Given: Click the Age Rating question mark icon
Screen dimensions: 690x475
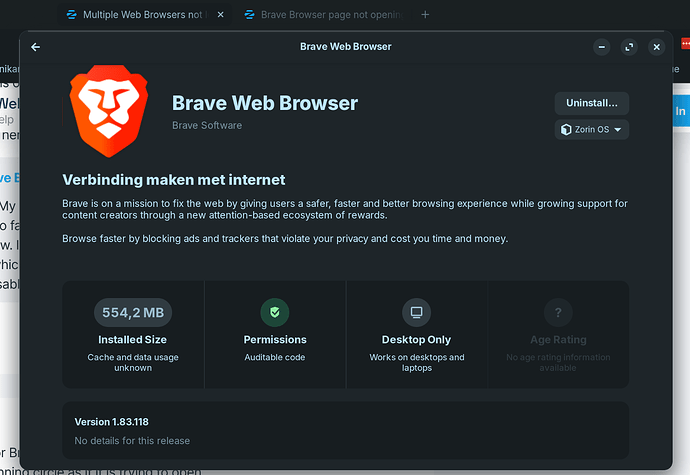Looking at the screenshot, I should [x=558, y=312].
